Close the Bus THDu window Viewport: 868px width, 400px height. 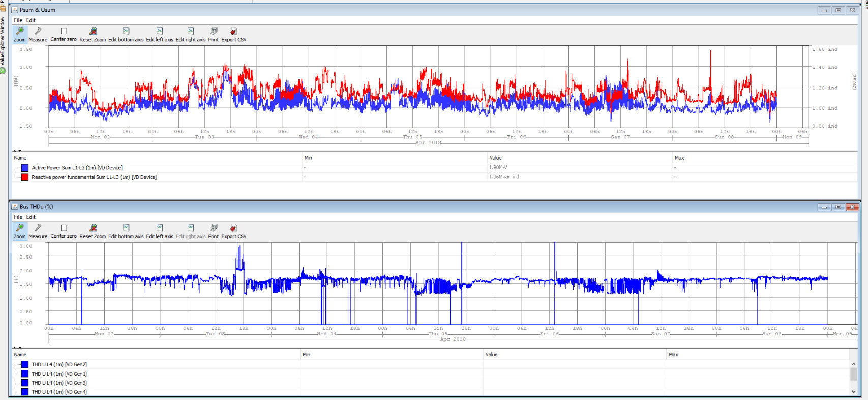tap(852, 207)
